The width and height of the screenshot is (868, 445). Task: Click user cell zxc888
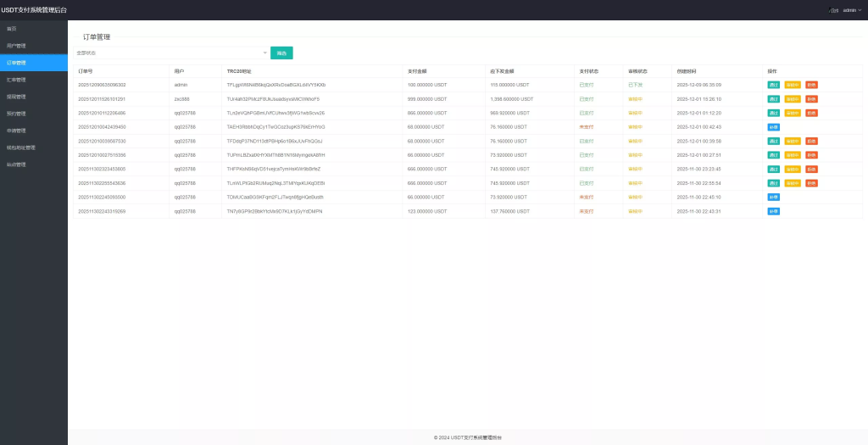click(x=182, y=99)
